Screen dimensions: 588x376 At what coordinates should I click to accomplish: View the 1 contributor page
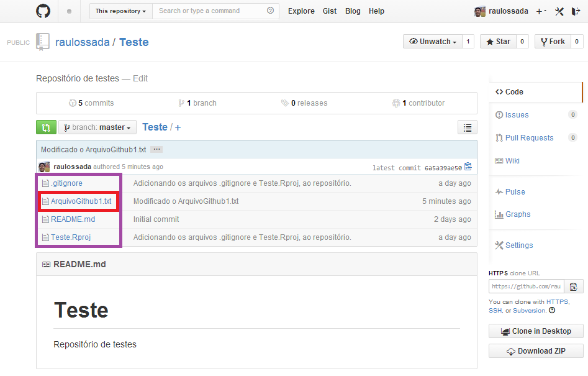coord(418,103)
